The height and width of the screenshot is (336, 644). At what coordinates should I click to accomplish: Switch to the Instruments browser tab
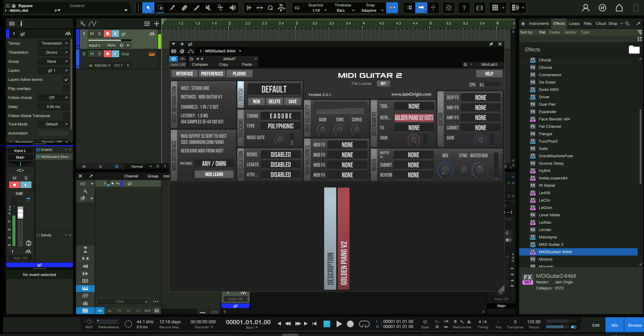coord(539,23)
